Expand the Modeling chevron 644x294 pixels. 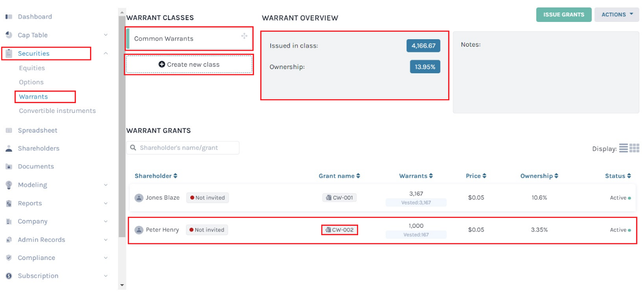point(106,185)
